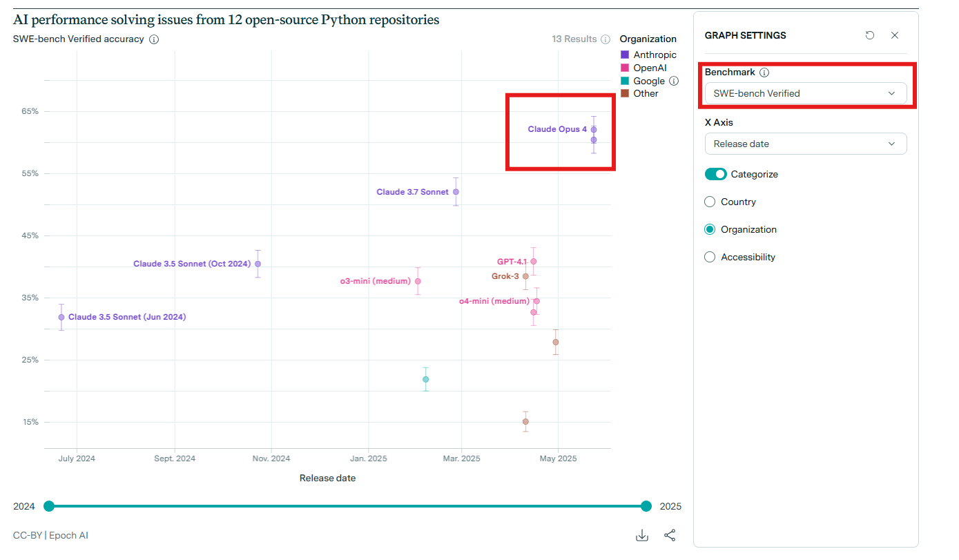The image size is (959, 560).
Task: Click the info icon next to Google legend
Action: click(x=674, y=81)
